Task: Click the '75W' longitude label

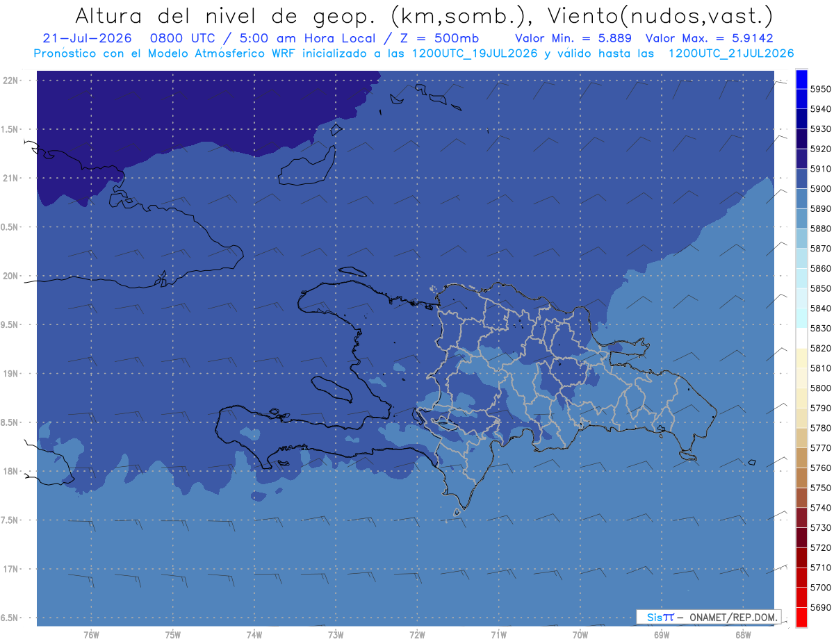Action: tap(173, 634)
